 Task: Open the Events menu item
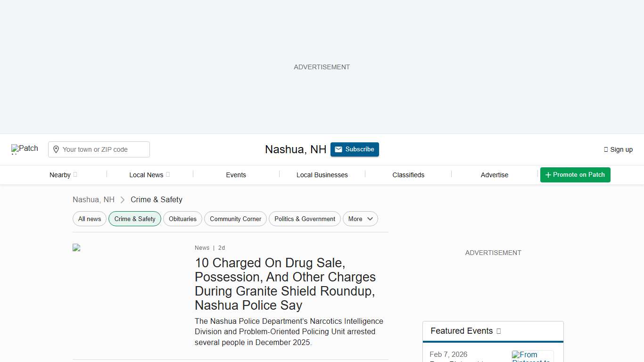coord(236,175)
